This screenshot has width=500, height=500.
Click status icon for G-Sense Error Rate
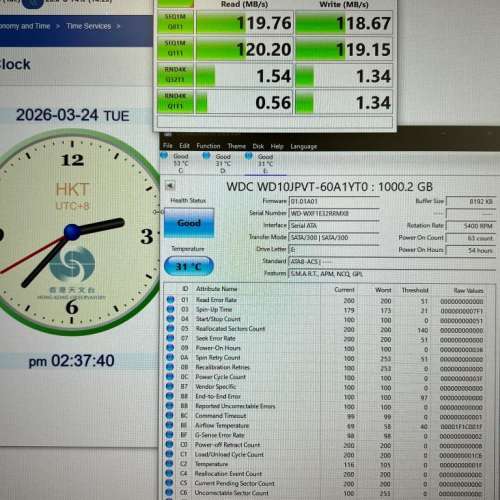coord(169,435)
